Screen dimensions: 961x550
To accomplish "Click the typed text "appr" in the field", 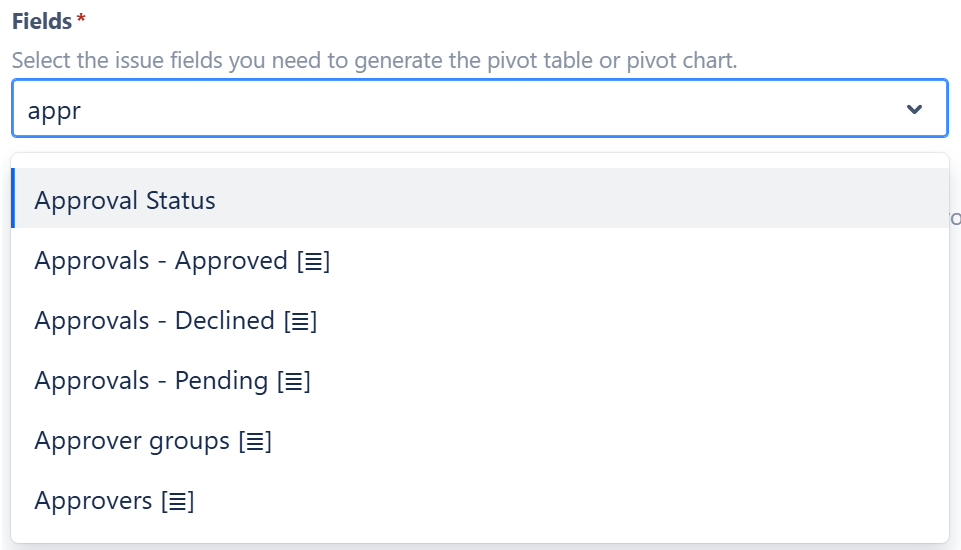I will pos(54,110).
